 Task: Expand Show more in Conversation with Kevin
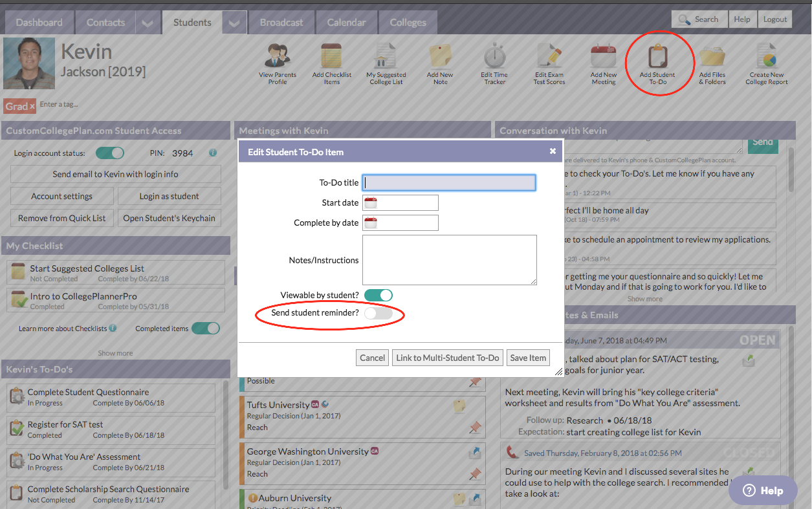click(x=645, y=299)
